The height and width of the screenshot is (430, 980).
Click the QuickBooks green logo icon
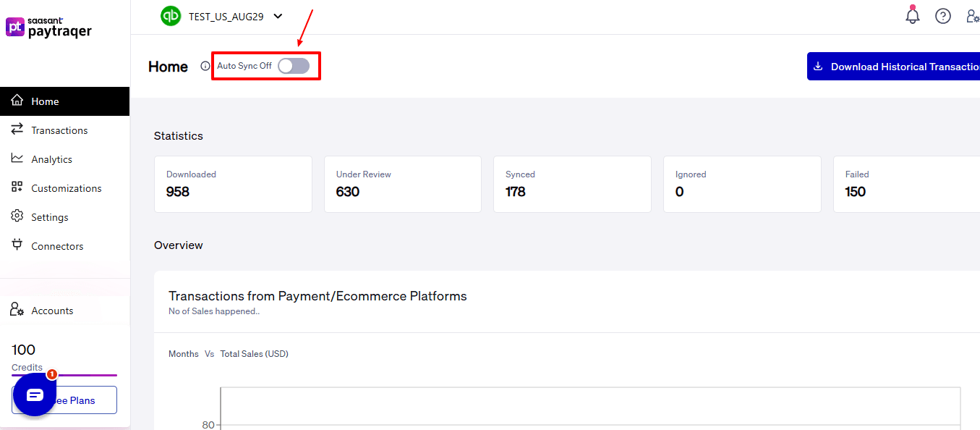click(x=171, y=16)
